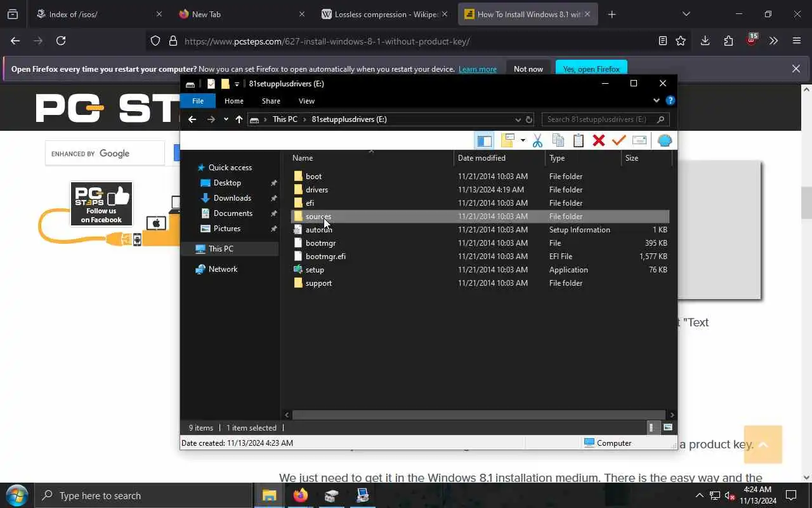Click the Explorer horizontal scrollbar

tap(479, 415)
